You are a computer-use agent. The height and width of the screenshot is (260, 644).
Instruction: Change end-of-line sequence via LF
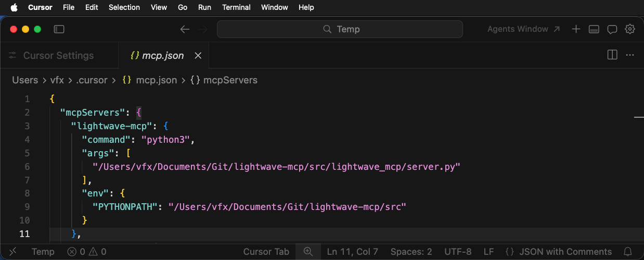[x=488, y=252]
